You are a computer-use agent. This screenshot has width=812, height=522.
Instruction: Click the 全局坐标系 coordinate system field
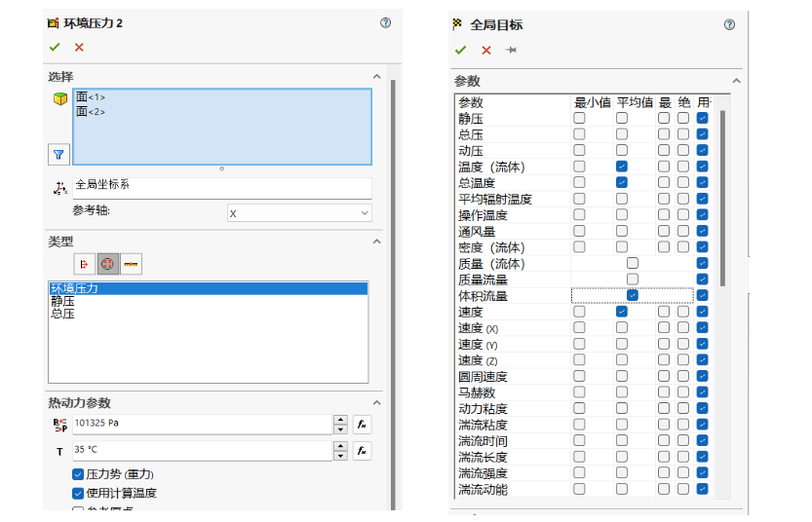221,188
